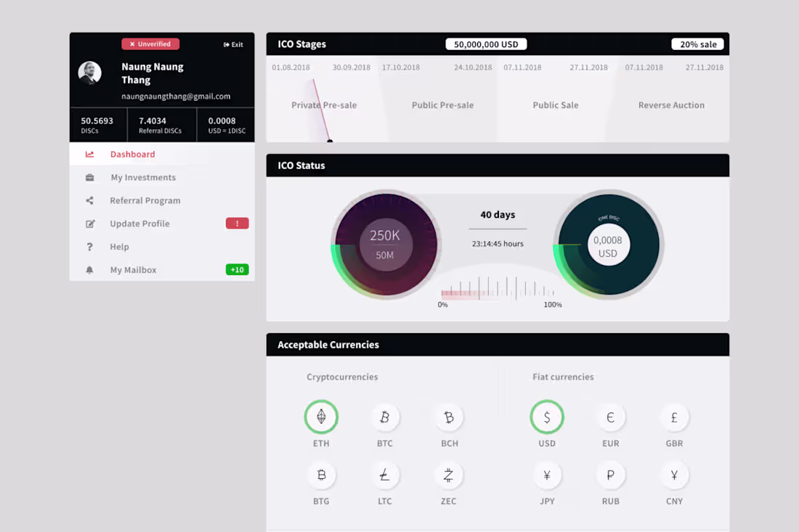Select the BTC cryptocurrency icon
The image size is (799, 532).
(385, 417)
